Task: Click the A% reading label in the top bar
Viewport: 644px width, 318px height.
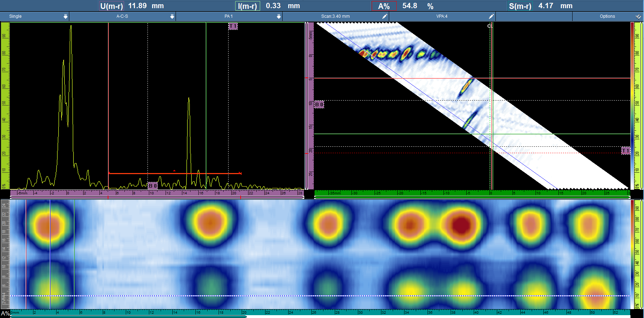Action: (384, 6)
